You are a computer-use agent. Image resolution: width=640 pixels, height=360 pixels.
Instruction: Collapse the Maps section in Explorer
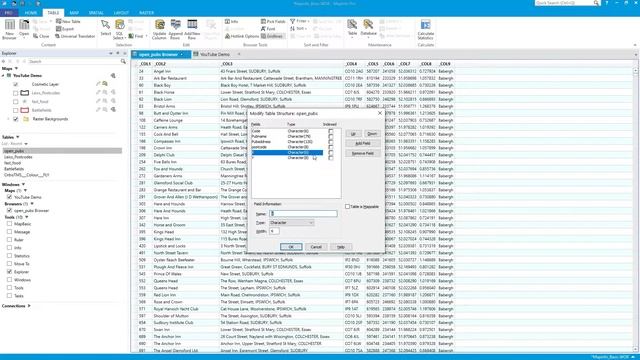coord(16,69)
